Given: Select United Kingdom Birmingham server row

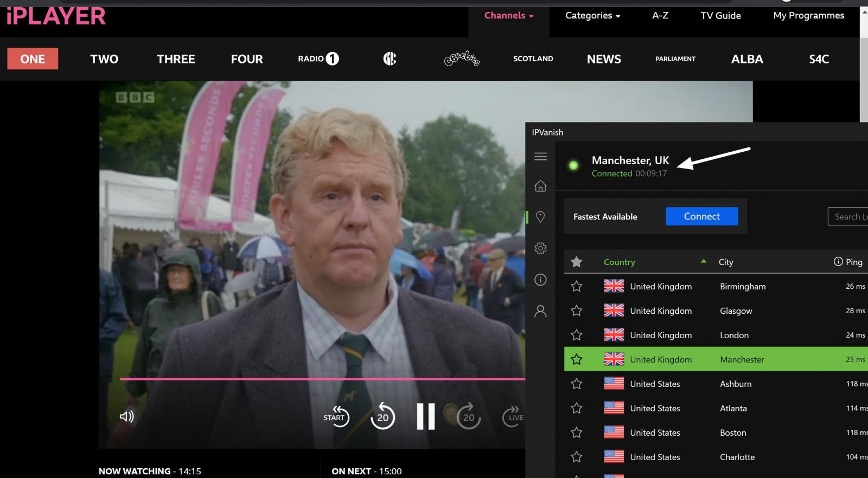Looking at the screenshot, I should point(716,286).
